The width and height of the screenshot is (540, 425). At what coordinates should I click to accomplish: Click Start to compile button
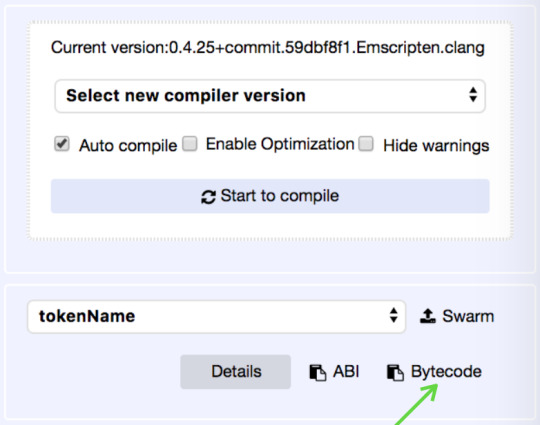tap(270, 196)
